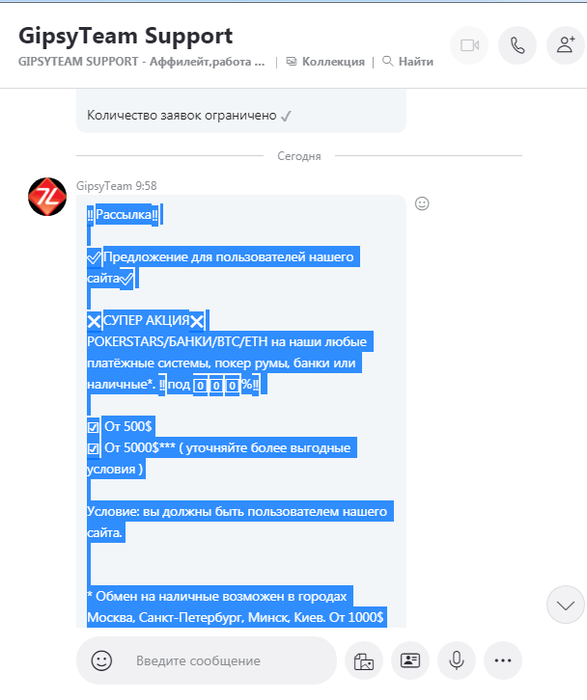Screen dimensions: 587x700
Task: Click the sender name GipsyTeam 9:58
Action: [x=117, y=186]
